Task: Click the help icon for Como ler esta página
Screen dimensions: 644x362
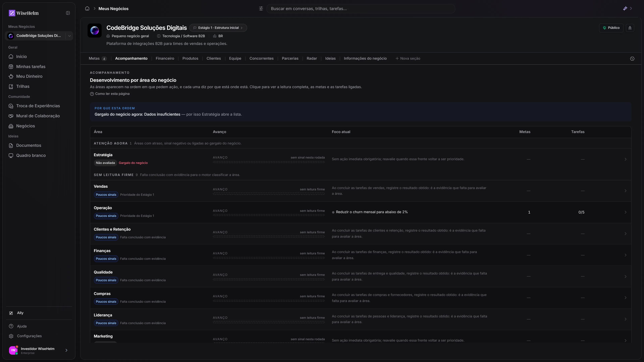Action: (x=92, y=94)
